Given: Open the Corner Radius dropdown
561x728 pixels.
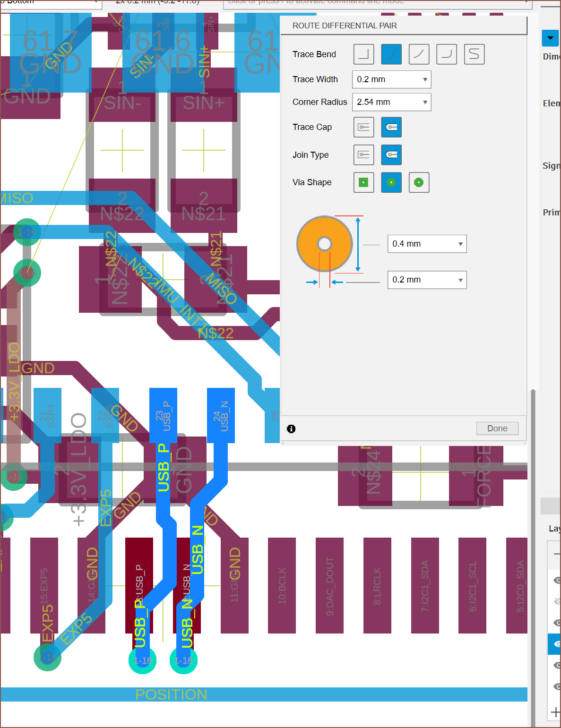Looking at the screenshot, I should coord(391,102).
